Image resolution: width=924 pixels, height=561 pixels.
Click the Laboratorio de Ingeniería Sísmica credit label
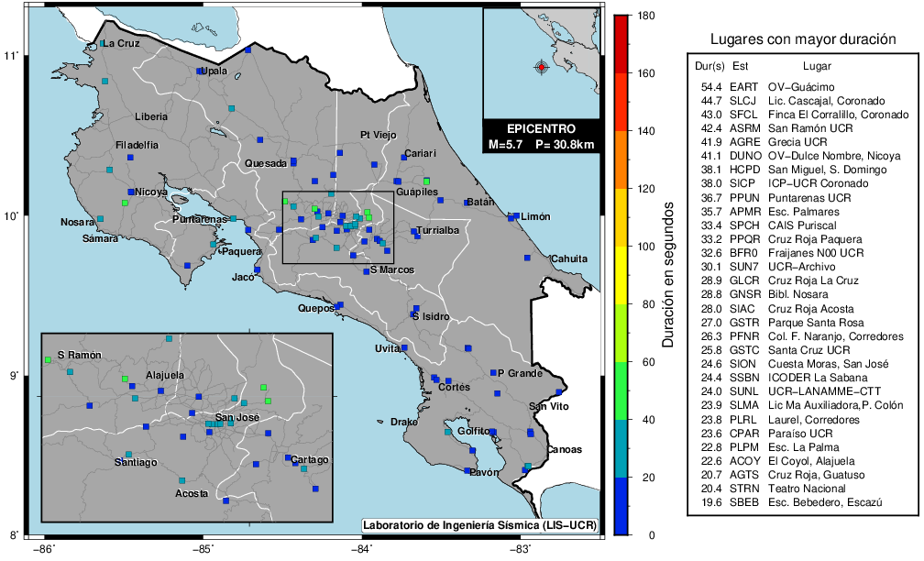480,525
